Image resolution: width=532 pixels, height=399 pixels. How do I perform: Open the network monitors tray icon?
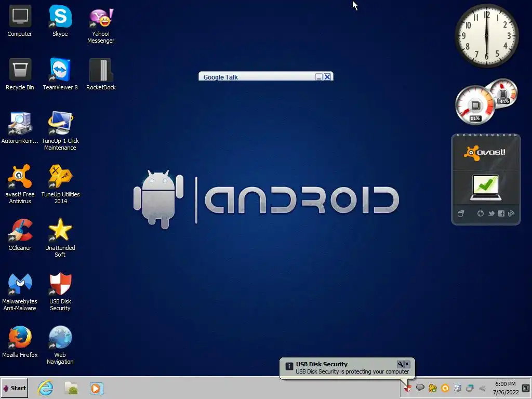470,388
